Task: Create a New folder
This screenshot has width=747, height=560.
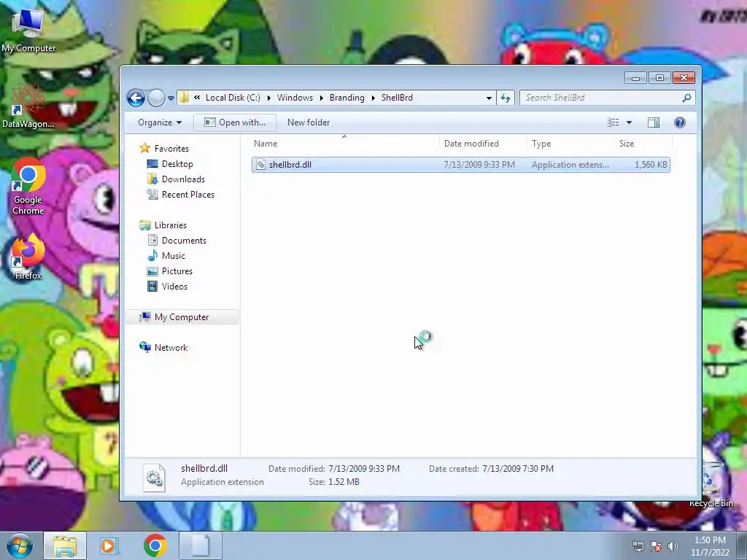Action: click(x=309, y=122)
